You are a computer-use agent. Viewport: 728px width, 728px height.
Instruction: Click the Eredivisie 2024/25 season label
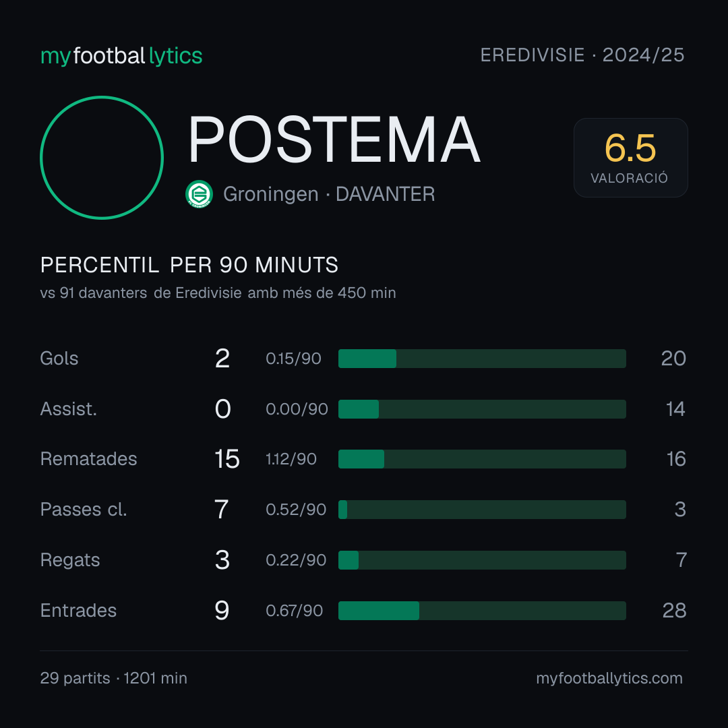pyautogui.click(x=582, y=55)
